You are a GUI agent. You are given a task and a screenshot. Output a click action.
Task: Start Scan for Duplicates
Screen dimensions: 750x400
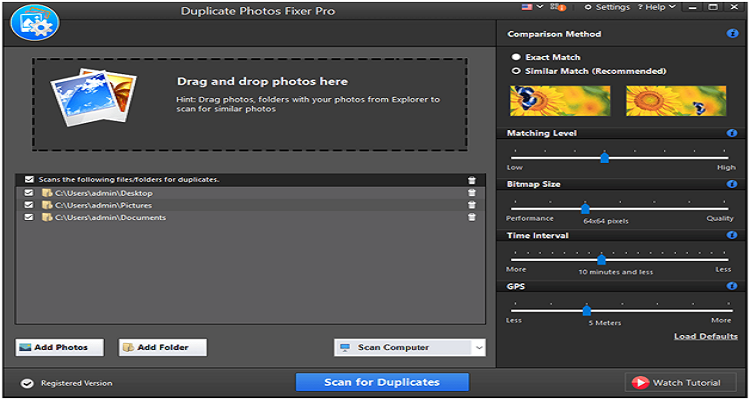tap(382, 382)
